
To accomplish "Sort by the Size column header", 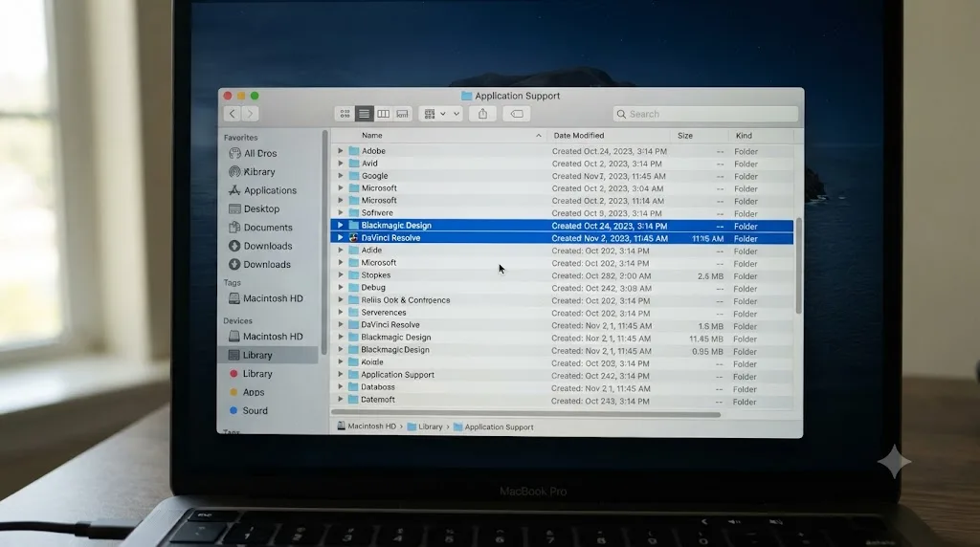I will [685, 136].
